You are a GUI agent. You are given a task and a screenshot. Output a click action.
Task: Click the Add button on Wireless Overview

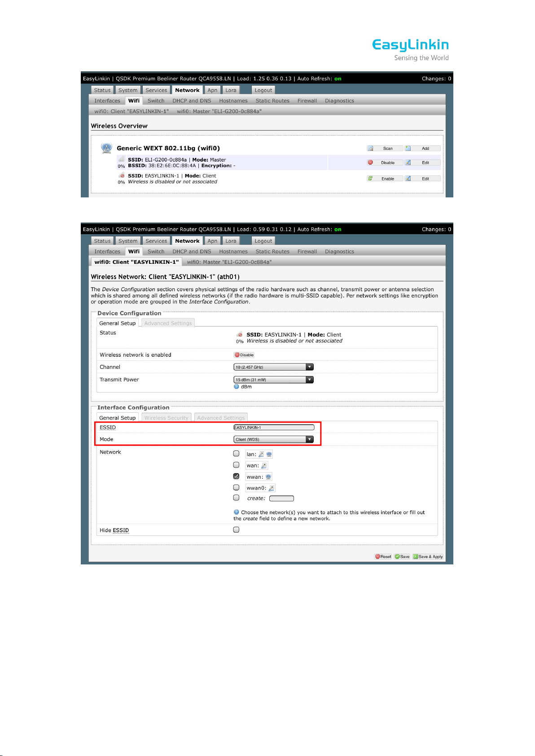[422, 149]
